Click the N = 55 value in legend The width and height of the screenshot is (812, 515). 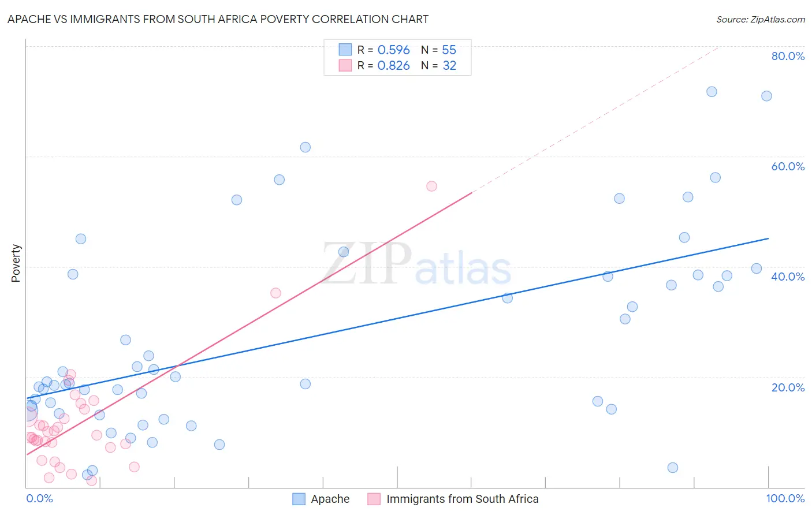click(438, 50)
